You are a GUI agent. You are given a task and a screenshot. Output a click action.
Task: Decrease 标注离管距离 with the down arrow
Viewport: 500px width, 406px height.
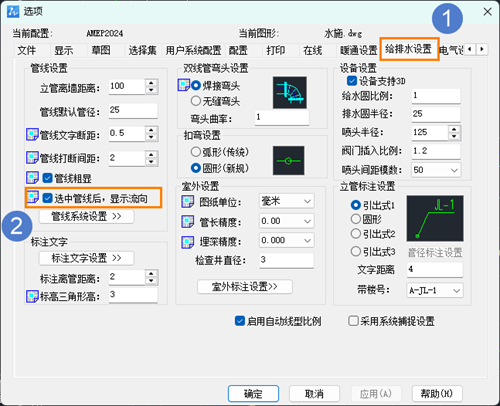point(151,281)
